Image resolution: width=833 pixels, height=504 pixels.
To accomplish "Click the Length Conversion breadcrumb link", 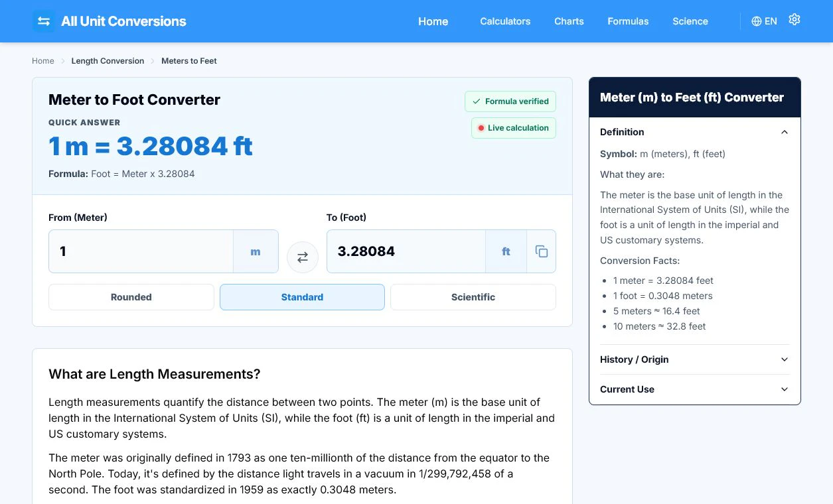I will point(108,61).
